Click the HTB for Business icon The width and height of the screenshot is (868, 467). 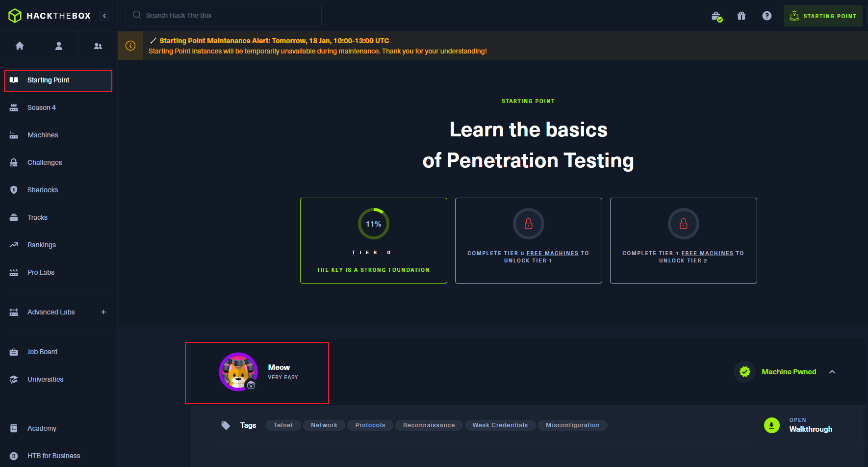tap(14, 456)
